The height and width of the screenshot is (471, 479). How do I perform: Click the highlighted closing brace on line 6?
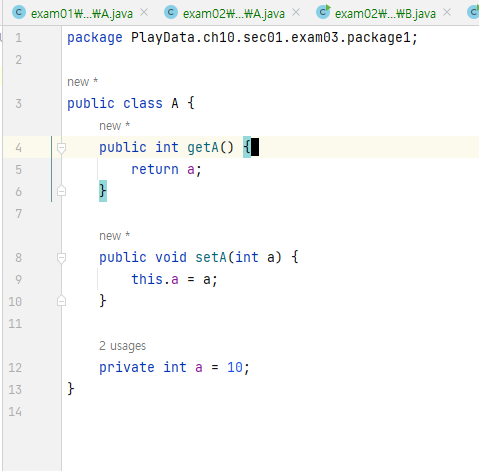[x=103, y=191]
